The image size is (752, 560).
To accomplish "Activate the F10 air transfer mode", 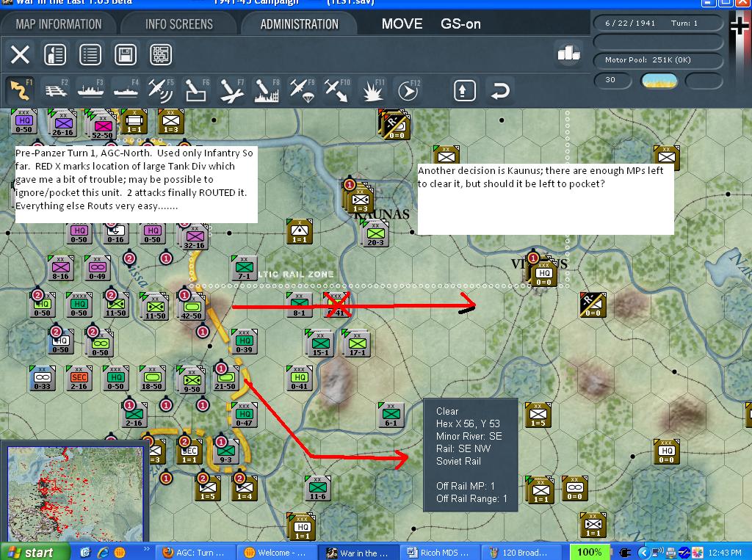I will point(336,90).
